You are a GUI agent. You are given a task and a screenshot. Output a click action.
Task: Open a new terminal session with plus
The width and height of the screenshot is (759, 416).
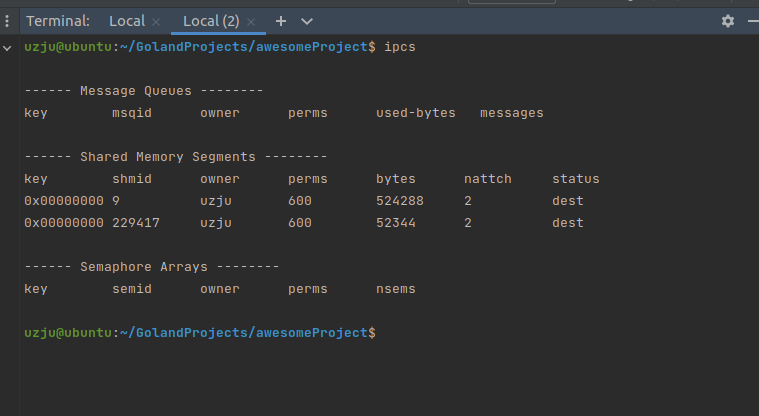tap(280, 21)
